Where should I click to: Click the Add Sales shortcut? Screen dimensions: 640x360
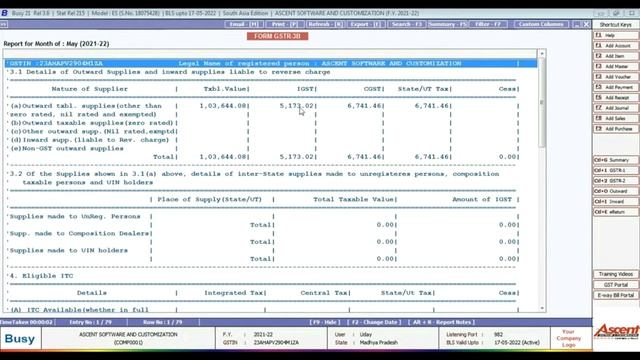[616, 118]
